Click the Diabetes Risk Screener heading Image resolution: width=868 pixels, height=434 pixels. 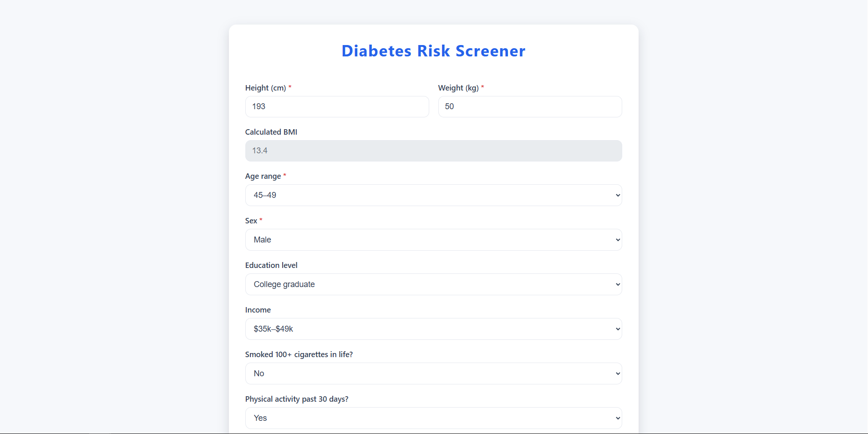click(x=433, y=51)
